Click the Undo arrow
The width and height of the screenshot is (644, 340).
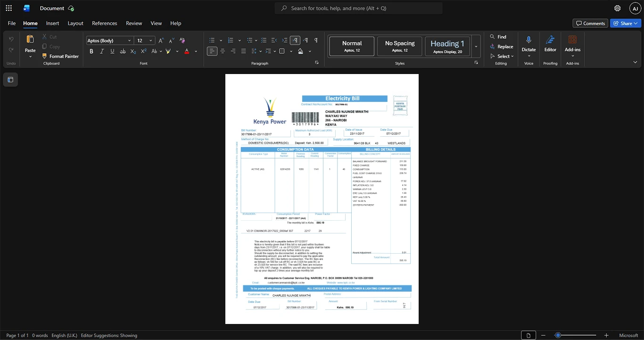(x=11, y=39)
